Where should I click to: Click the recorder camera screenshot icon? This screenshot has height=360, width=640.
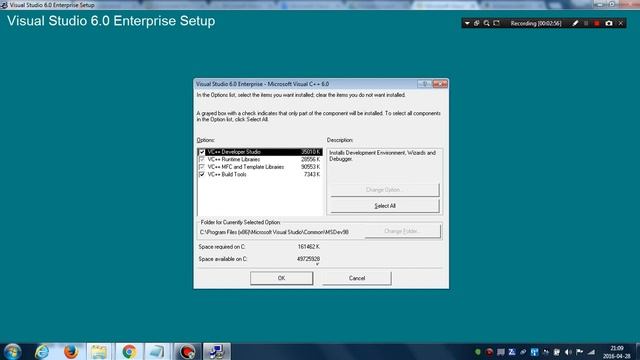coord(609,23)
